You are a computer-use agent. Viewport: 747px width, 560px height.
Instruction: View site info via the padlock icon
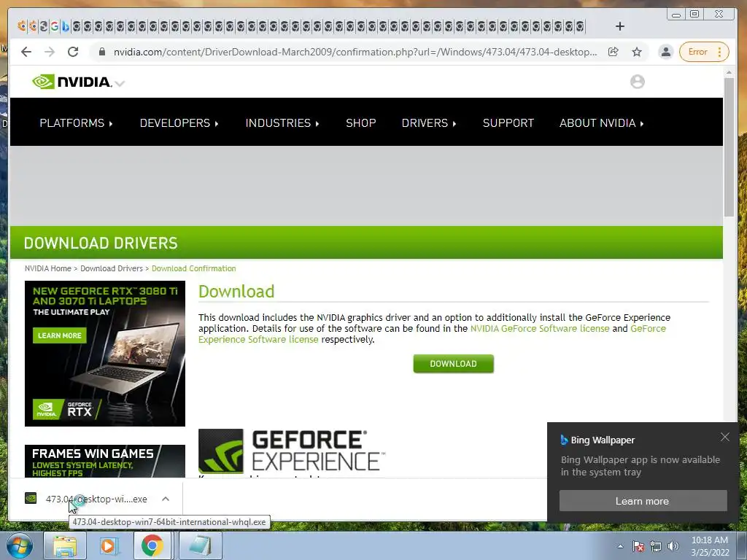(101, 52)
